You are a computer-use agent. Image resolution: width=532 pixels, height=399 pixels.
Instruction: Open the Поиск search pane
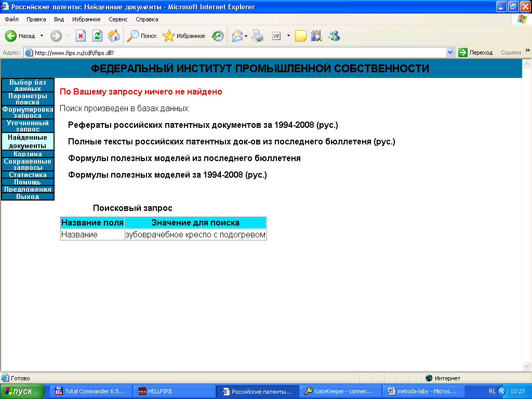[142, 36]
